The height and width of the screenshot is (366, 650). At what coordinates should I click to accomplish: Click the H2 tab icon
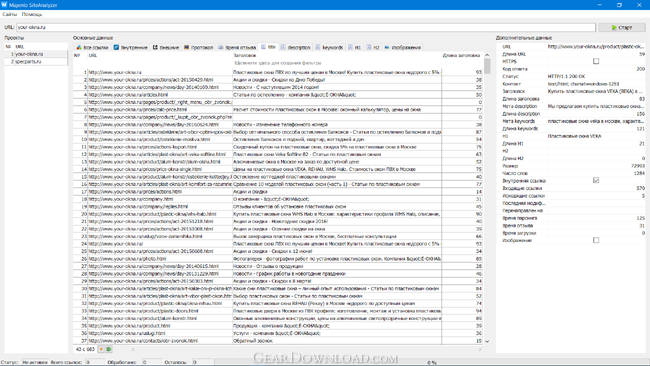[369, 47]
